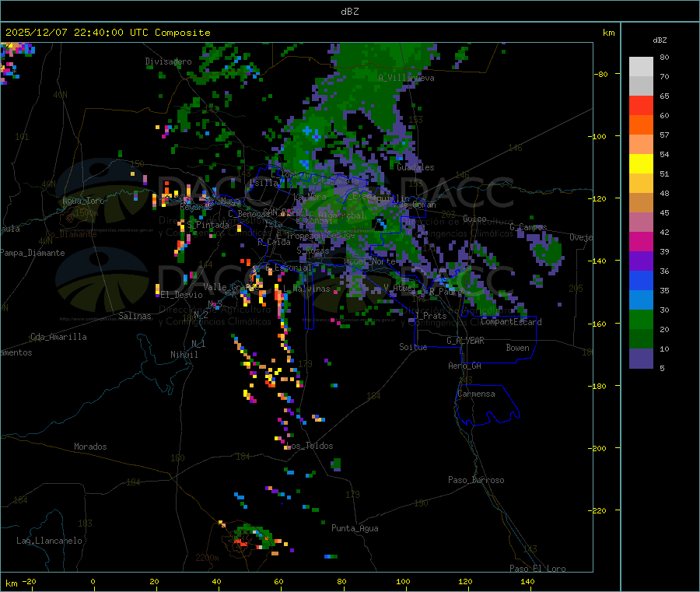This screenshot has height=592, width=700.
Task: Click the -200 km vertical axis tick
Action: coord(597,448)
